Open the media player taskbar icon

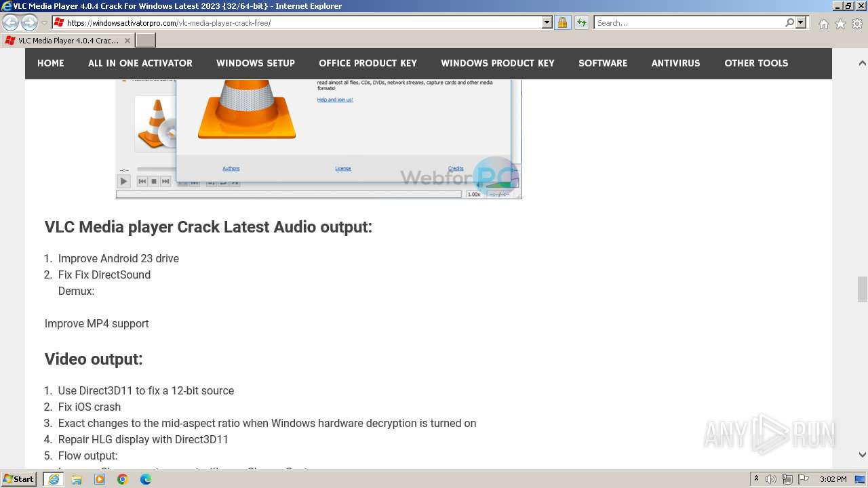click(100, 479)
